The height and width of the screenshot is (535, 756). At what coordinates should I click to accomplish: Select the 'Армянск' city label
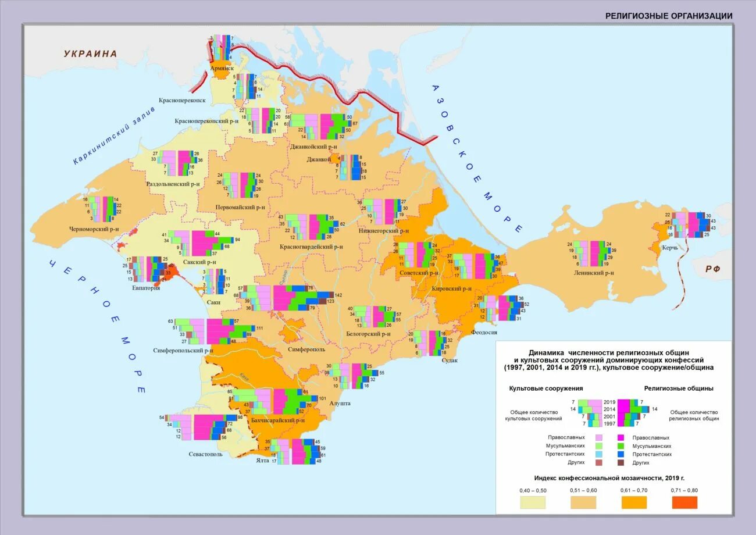[223, 67]
